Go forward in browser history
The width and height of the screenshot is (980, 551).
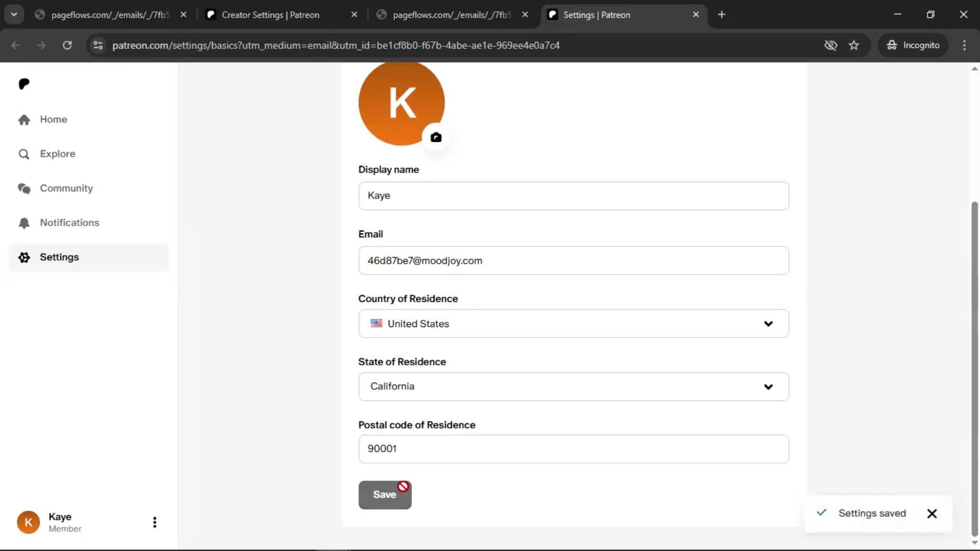pos(41,45)
